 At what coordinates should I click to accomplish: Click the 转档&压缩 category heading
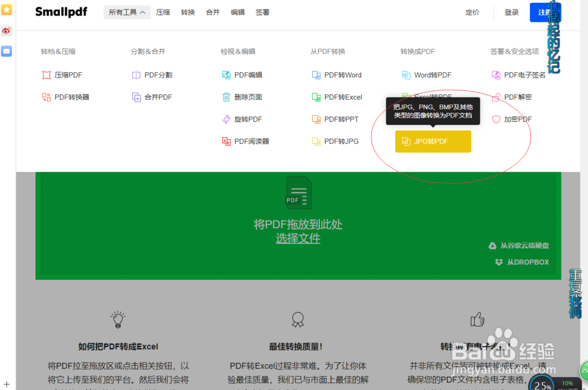pyautogui.click(x=58, y=51)
